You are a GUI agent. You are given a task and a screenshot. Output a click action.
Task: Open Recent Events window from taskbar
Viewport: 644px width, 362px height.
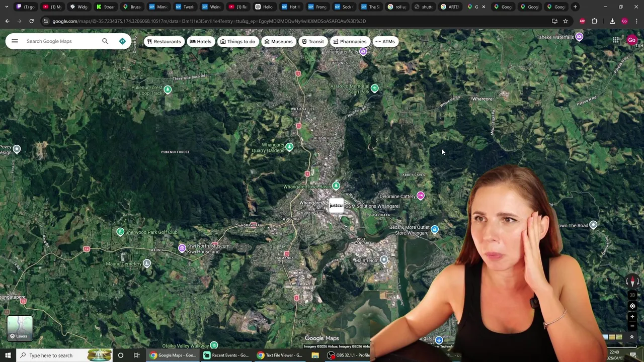[225, 355]
